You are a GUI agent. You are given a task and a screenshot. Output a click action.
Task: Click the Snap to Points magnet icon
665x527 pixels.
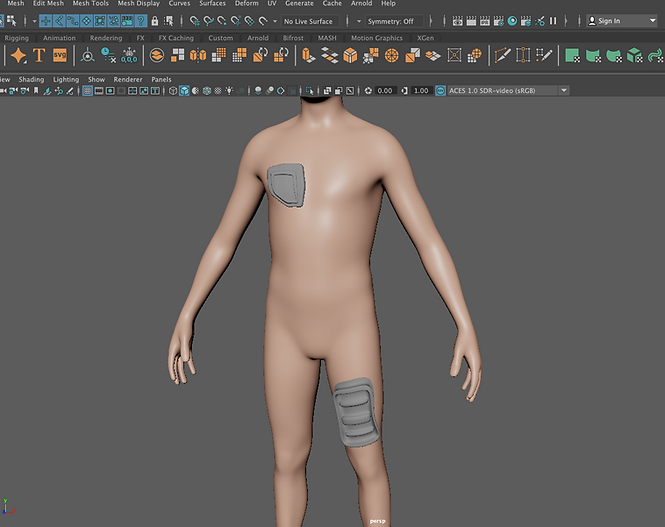pyautogui.click(x=222, y=21)
